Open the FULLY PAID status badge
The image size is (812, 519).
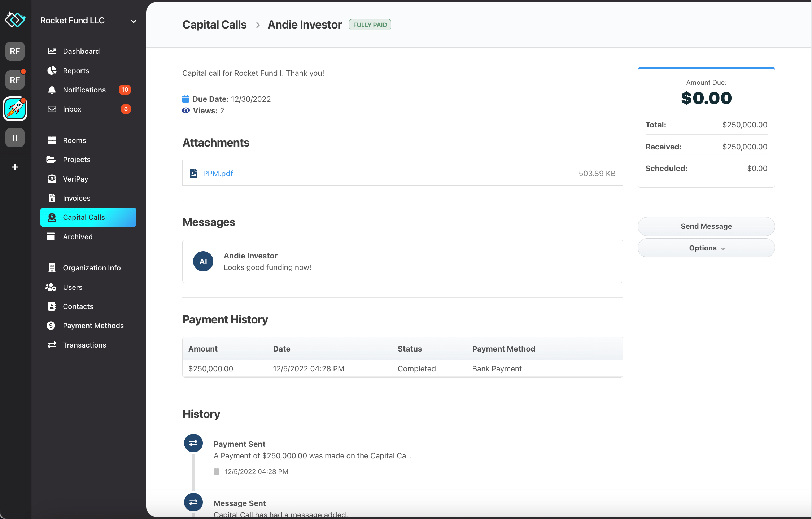click(370, 25)
